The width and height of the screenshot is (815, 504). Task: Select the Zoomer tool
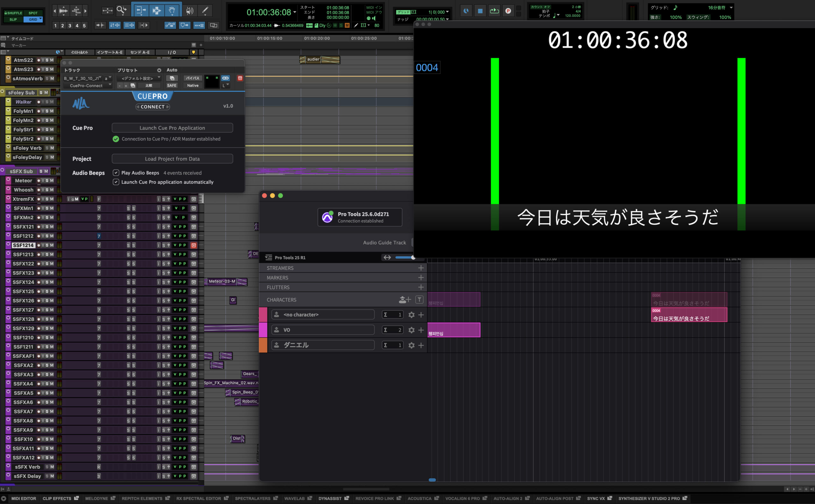point(121,10)
